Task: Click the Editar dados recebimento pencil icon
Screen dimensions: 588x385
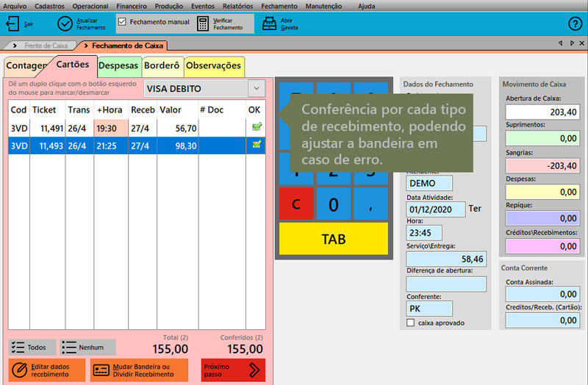Action: (19, 370)
